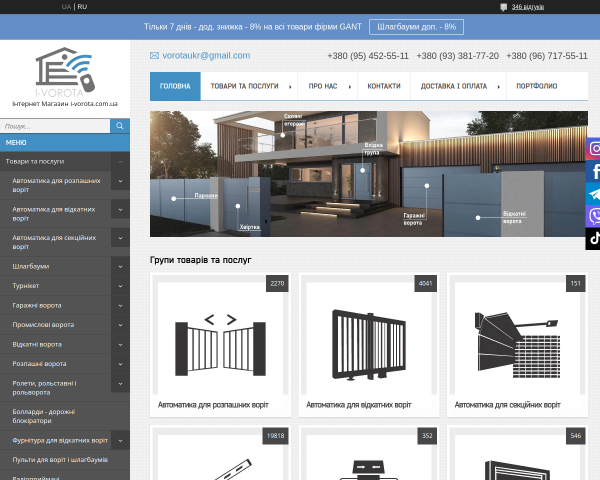Open sectional gate automation category image
The height and width of the screenshot is (480, 600).
coord(517,339)
